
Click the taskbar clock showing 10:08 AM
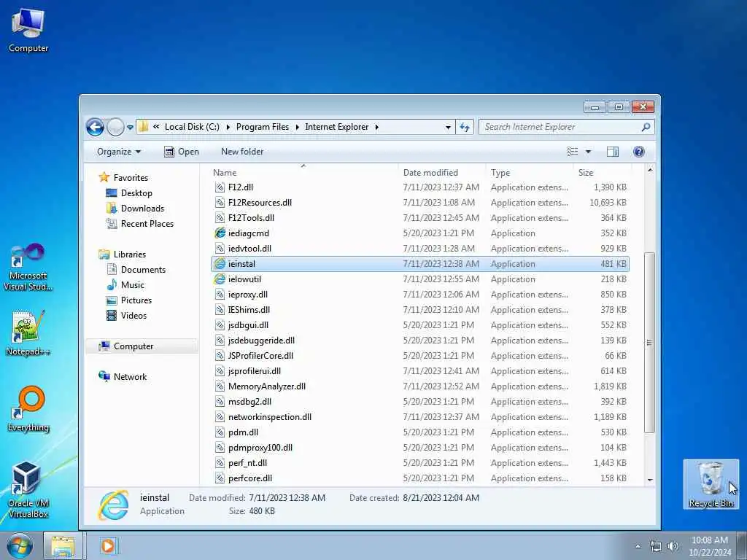coord(709,540)
